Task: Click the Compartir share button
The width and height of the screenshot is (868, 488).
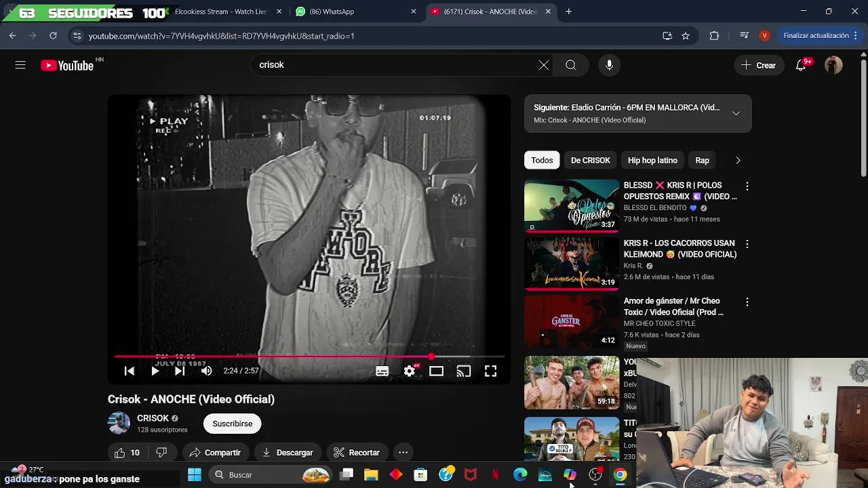Action: click(215, 453)
